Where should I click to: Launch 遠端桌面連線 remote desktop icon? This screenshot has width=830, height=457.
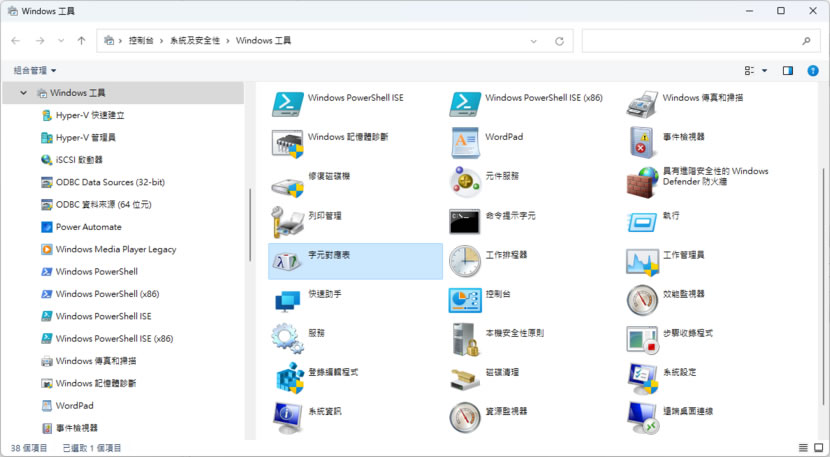pos(643,418)
